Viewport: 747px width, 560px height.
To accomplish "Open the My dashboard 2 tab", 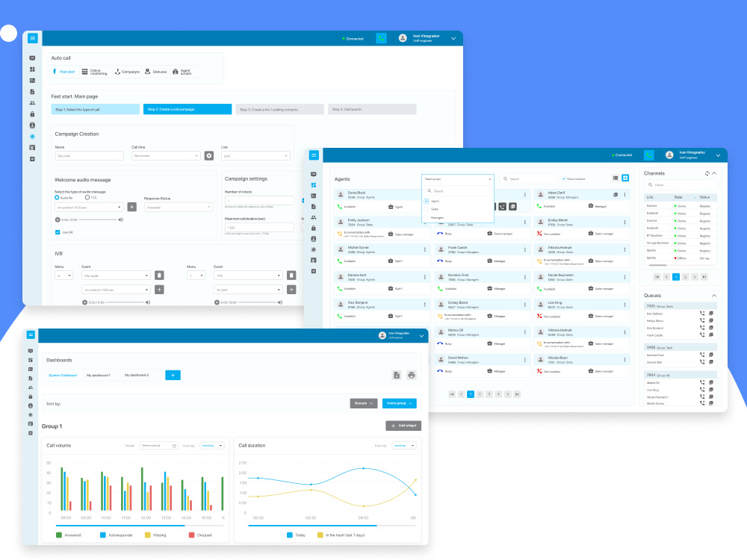I will coord(137,376).
